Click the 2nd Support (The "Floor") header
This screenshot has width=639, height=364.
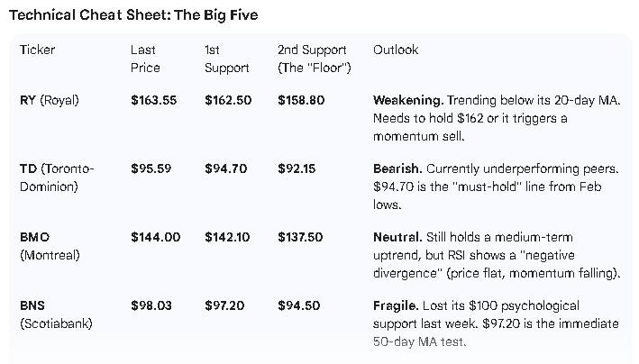[314, 59]
